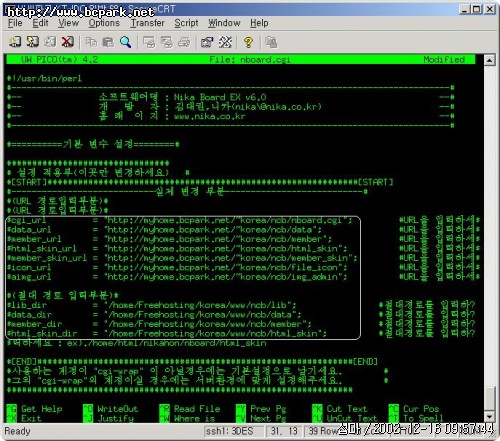Click the '$member_url' variable line
Image resolution: width=500 pixels, height=441 pixels.
pyautogui.click(x=169, y=239)
